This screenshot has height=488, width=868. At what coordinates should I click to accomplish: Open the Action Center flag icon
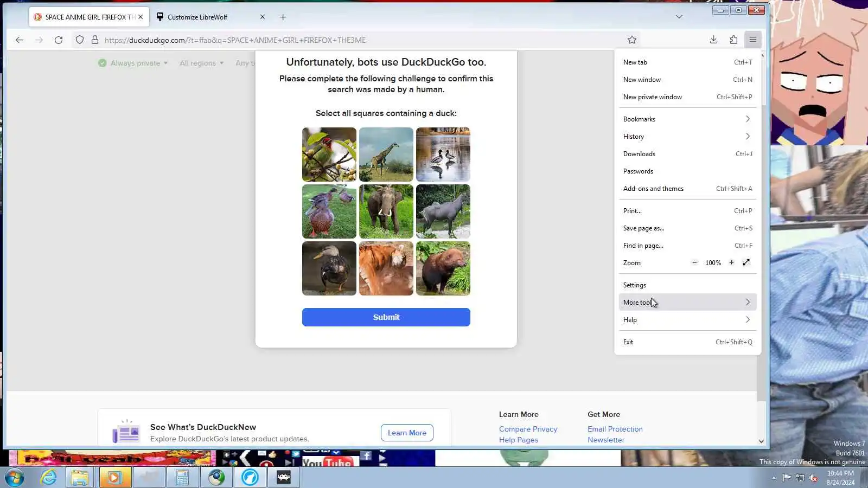pos(787,478)
